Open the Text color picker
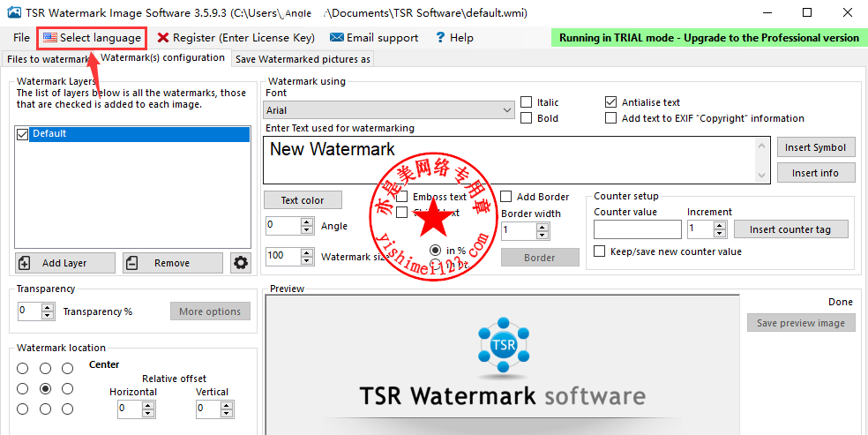 coord(303,200)
